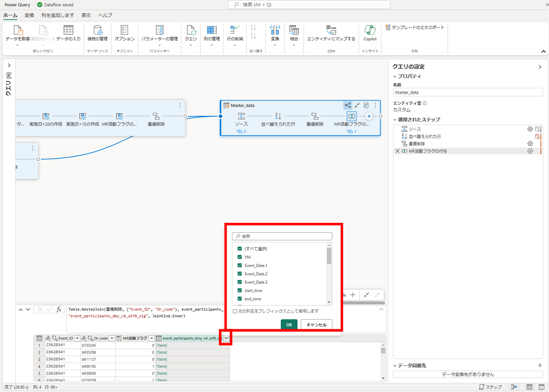549x392 pixels.
Task: Open settings gear for ソース step
Action: coord(530,129)
